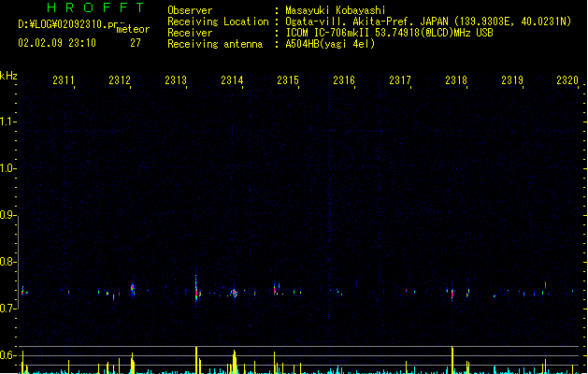588x374 pixels.
Task: Click the 1.1 kHz frequency label
Action: click(7, 122)
